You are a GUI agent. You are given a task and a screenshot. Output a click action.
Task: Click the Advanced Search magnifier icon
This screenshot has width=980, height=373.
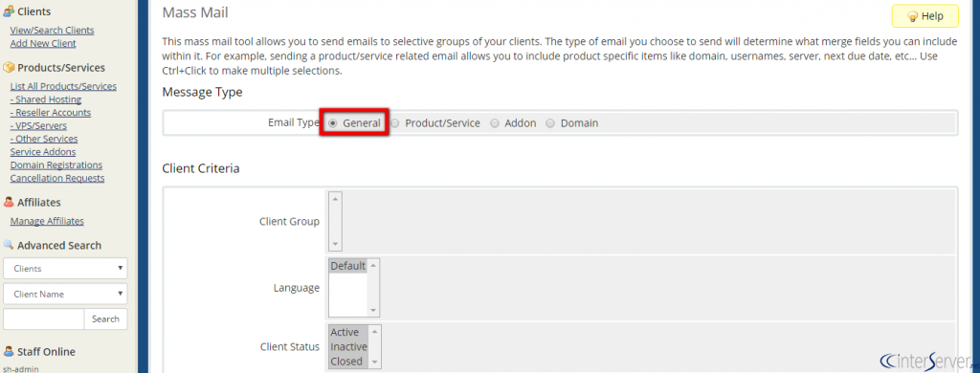coord(9,245)
